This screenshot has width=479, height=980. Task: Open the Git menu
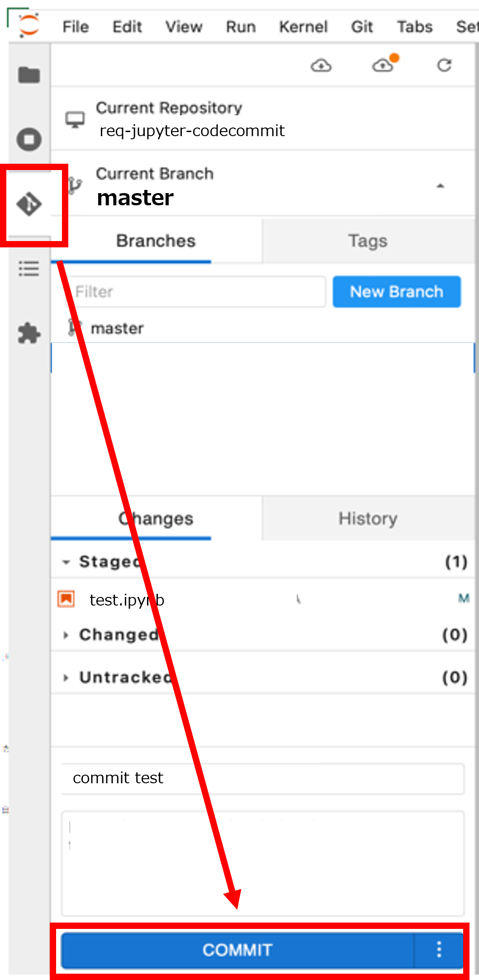(x=362, y=27)
